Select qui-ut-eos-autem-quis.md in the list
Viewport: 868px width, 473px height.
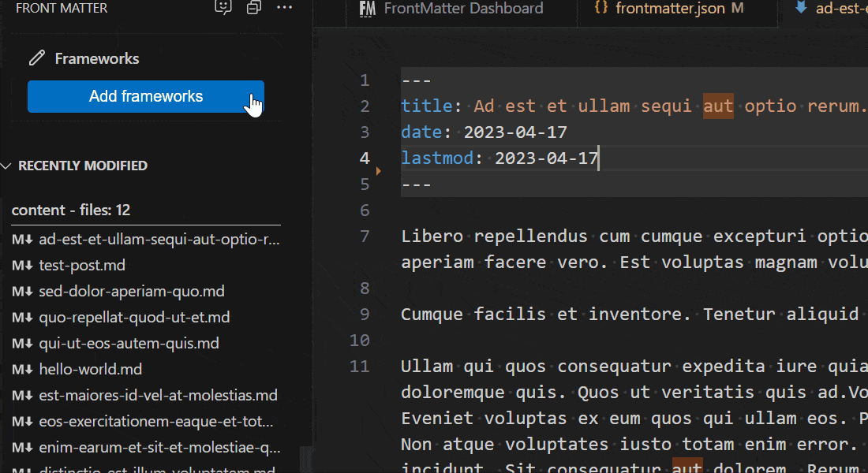tap(129, 344)
